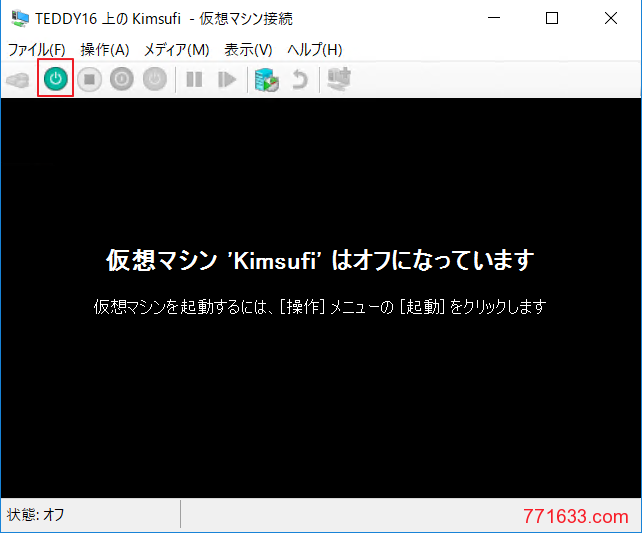Click the window's title bar app icon

click(20, 18)
